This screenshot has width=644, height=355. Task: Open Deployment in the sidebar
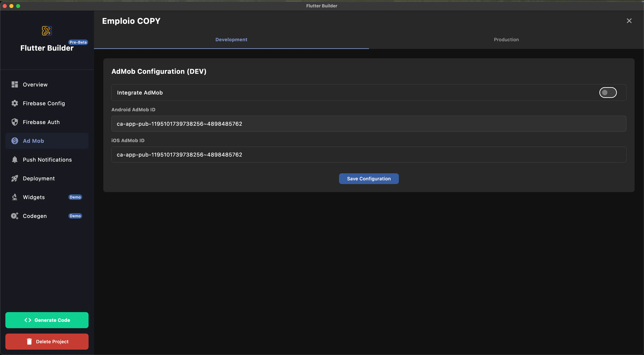click(47, 178)
